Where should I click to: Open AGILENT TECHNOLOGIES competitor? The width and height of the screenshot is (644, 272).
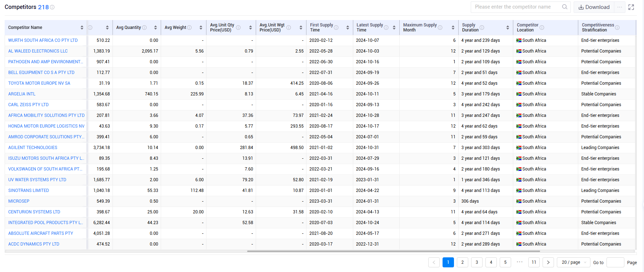point(33,148)
